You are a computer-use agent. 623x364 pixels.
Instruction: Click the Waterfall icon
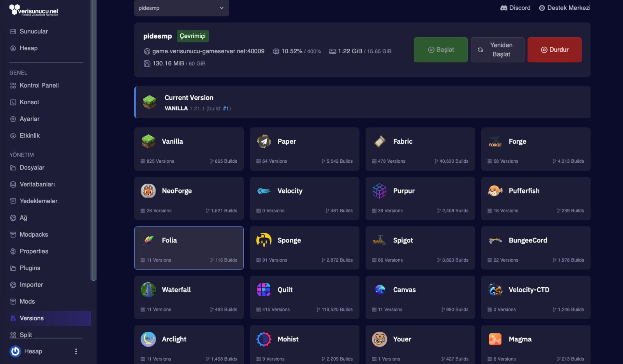[148, 290]
